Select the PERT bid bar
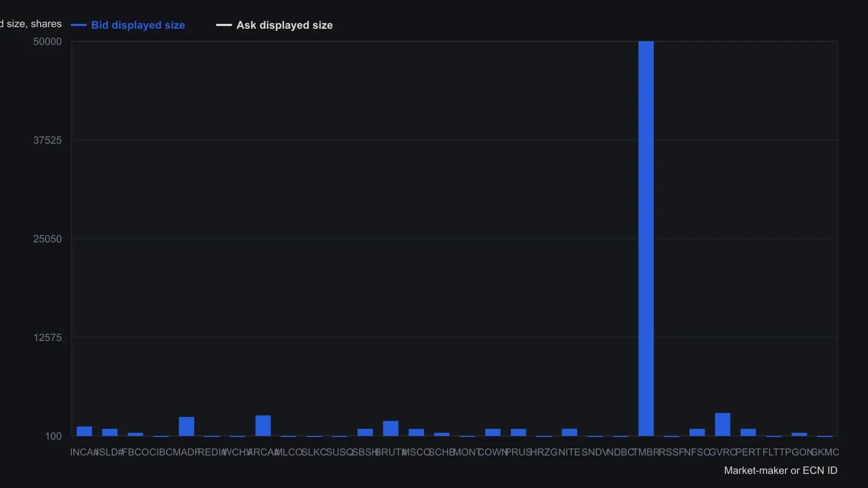Image resolution: width=868 pixels, height=488 pixels. [748, 432]
